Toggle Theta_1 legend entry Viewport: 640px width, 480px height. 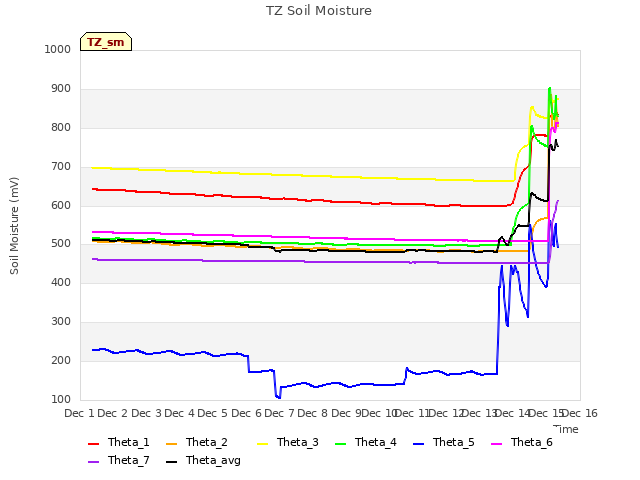point(119,442)
